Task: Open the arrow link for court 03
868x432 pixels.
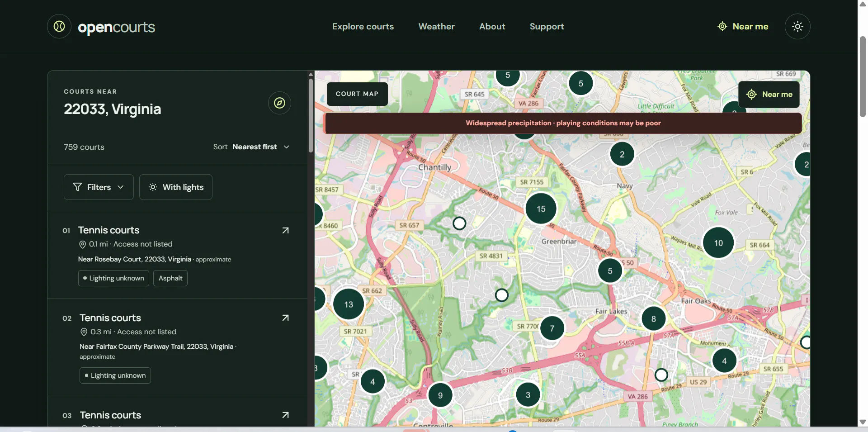Action: (x=285, y=415)
